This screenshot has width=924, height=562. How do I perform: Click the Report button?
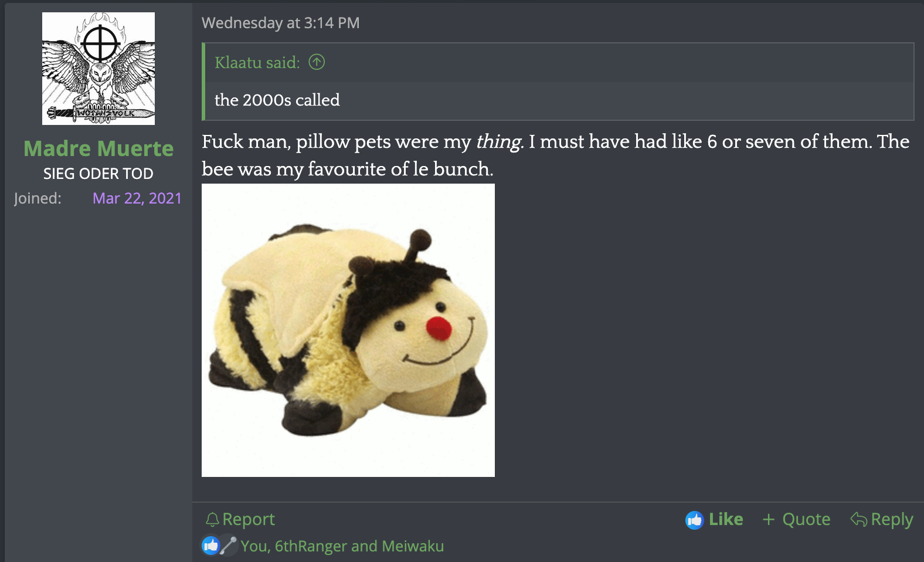click(x=240, y=519)
